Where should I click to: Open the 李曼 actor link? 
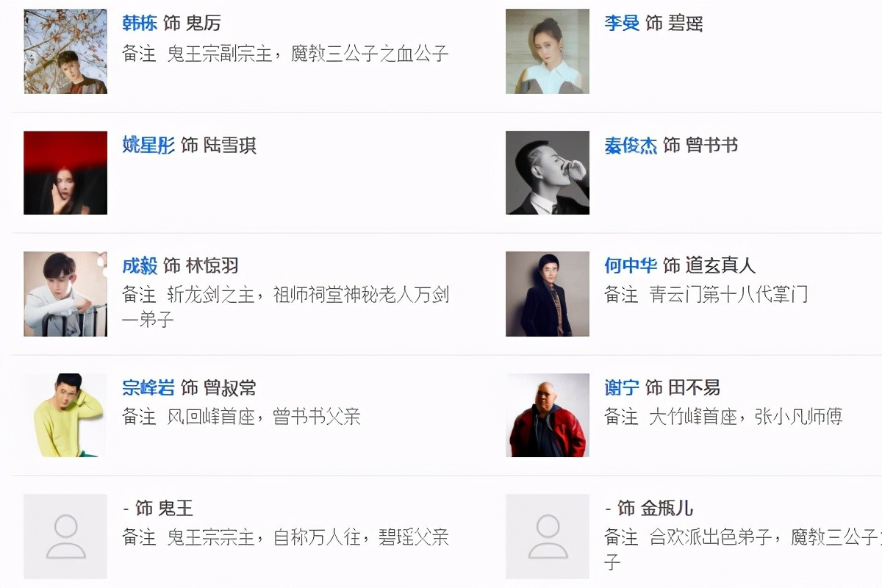pos(622,24)
